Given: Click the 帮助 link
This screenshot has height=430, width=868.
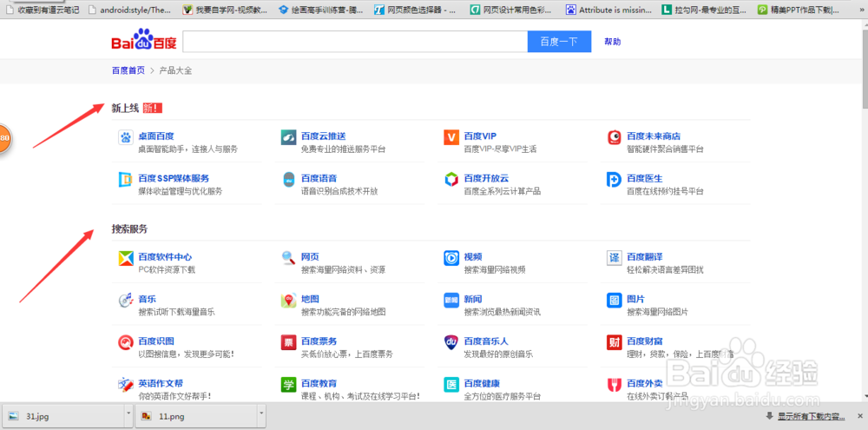Looking at the screenshot, I should 612,42.
